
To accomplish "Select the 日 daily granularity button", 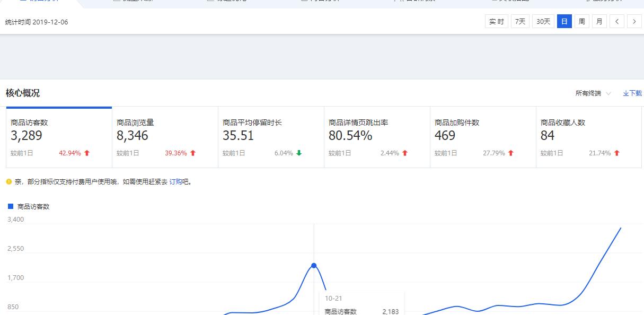I will coord(564,22).
